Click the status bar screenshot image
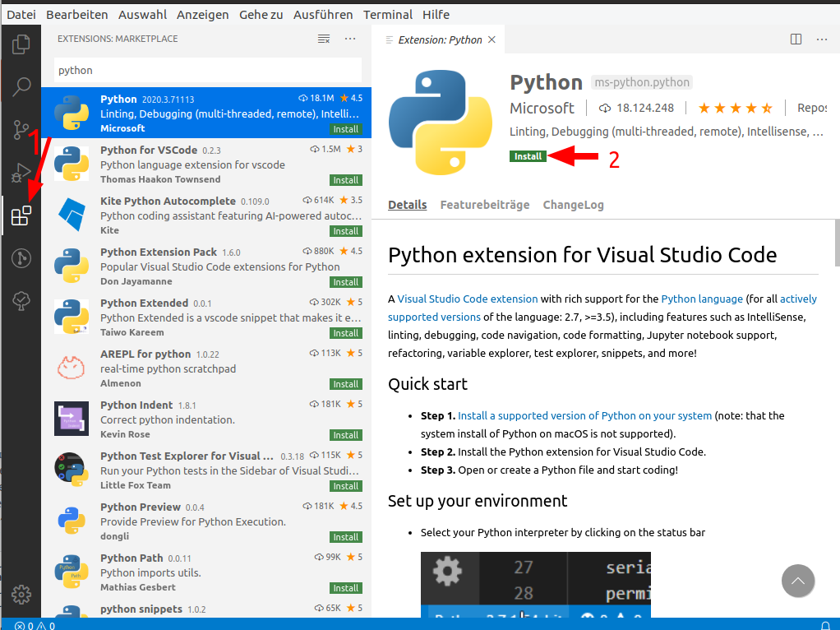 coord(536,585)
